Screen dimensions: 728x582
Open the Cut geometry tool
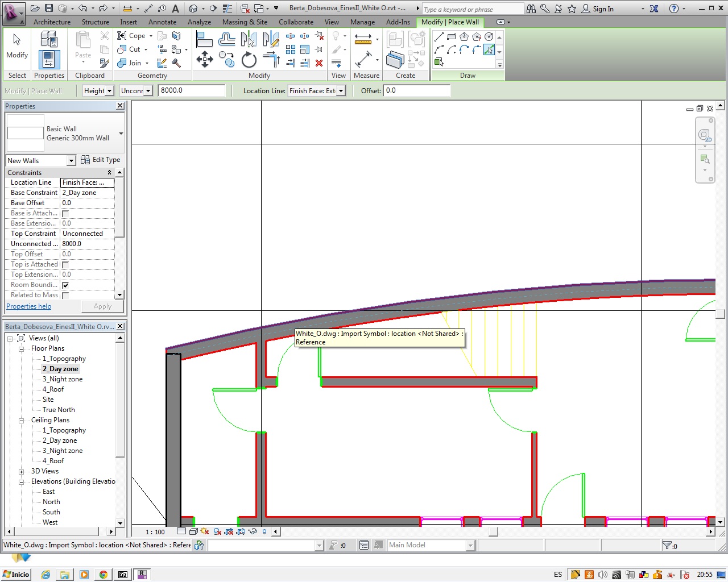tap(129, 49)
